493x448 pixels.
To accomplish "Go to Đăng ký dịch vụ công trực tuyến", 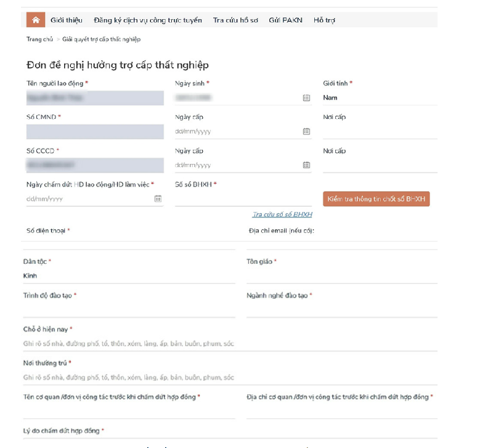I will click(x=149, y=20).
